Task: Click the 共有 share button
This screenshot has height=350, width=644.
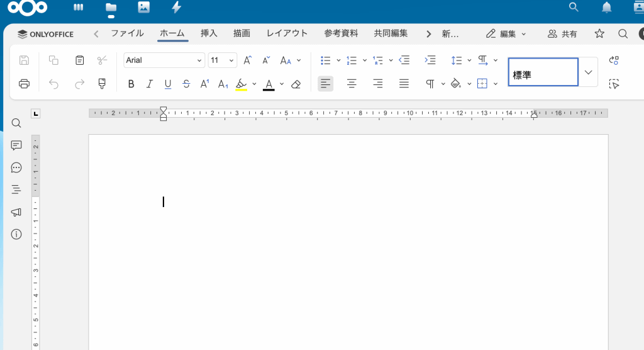Action: tap(562, 34)
